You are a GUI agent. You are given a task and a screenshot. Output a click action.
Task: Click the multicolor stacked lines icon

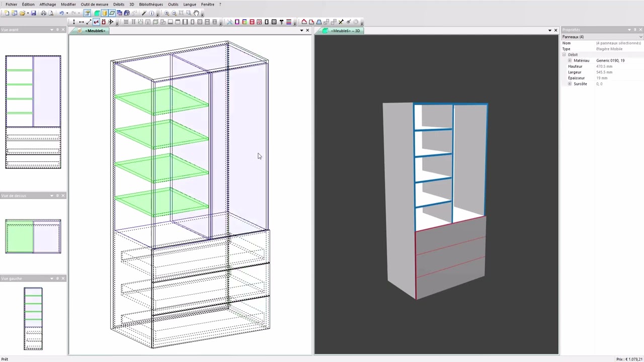(289, 22)
